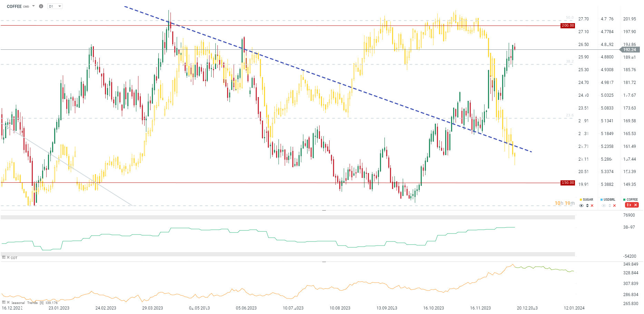
Task: Remove the COT indicator panel
Action: [8, 257]
